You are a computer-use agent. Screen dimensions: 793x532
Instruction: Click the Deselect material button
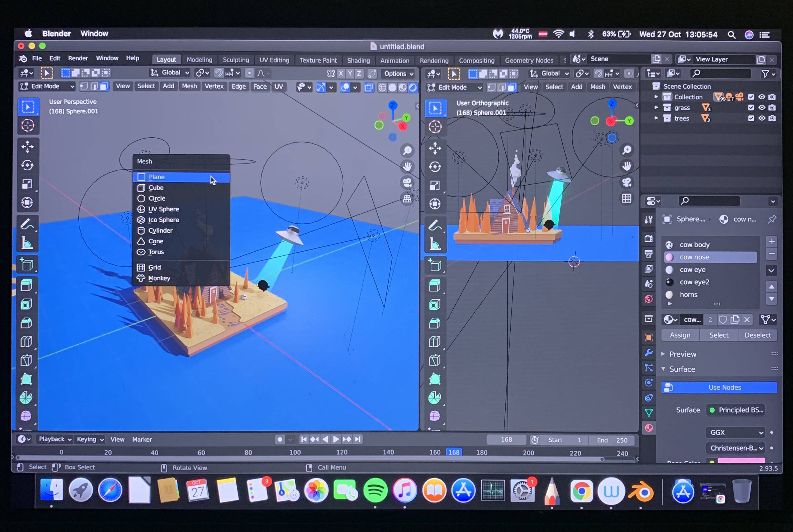(758, 335)
